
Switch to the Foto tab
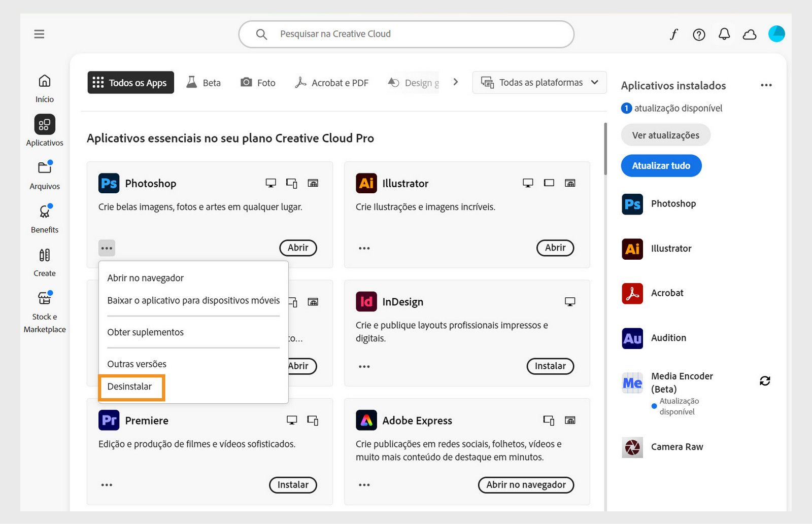click(258, 82)
